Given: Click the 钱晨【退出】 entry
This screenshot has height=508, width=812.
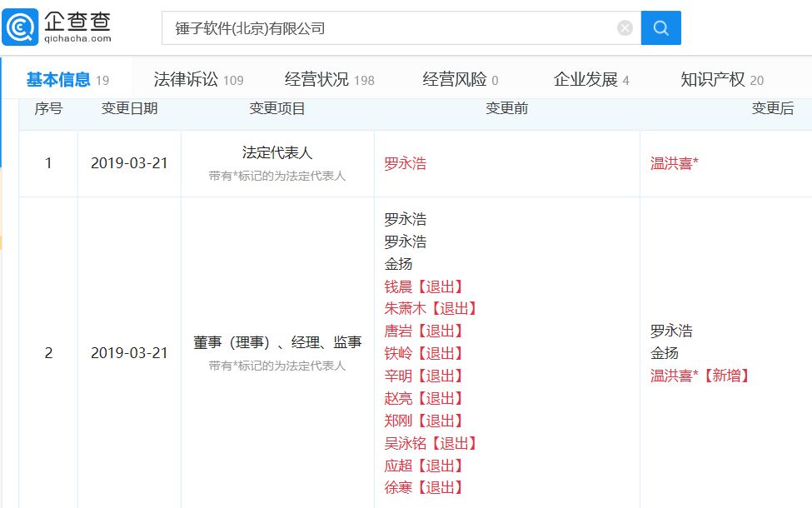Looking at the screenshot, I should click(x=423, y=286).
